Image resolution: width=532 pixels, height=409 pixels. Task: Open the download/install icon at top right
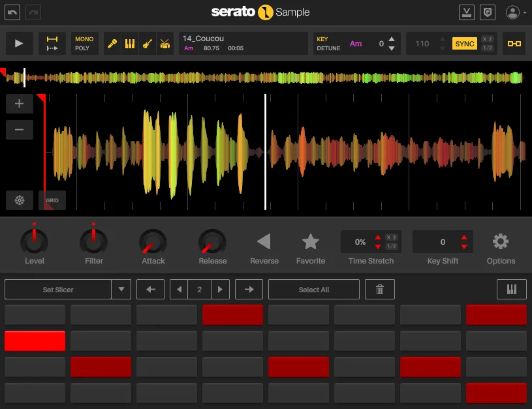pyautogui.click(x=467, y=12)
